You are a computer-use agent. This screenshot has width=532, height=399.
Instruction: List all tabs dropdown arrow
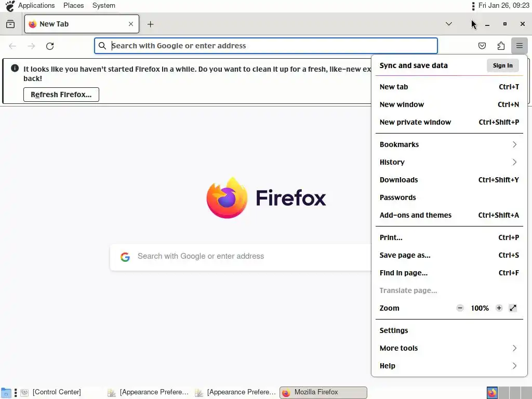pos(448,24)
